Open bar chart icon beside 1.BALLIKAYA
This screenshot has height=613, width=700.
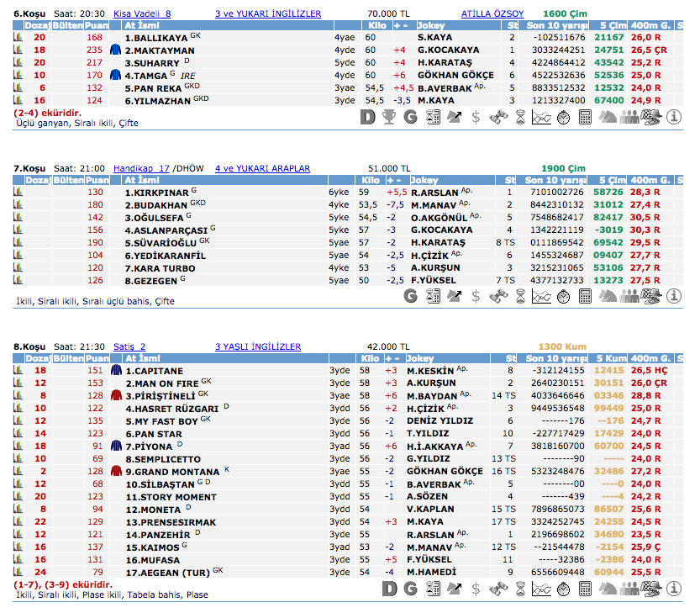coord(18,38)
